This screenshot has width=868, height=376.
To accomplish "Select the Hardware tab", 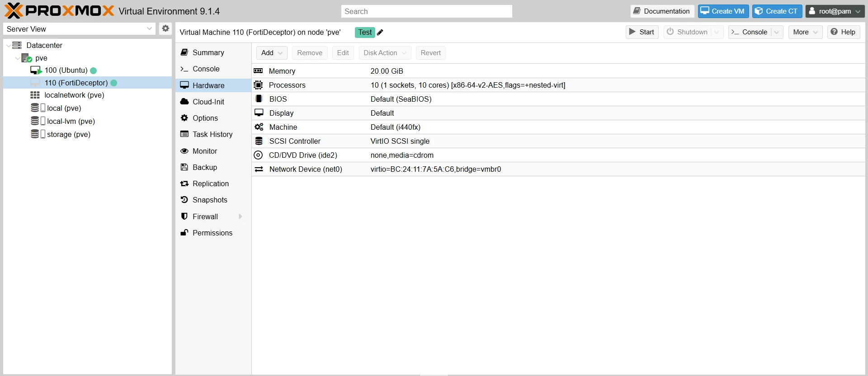I will pos(213,85).
